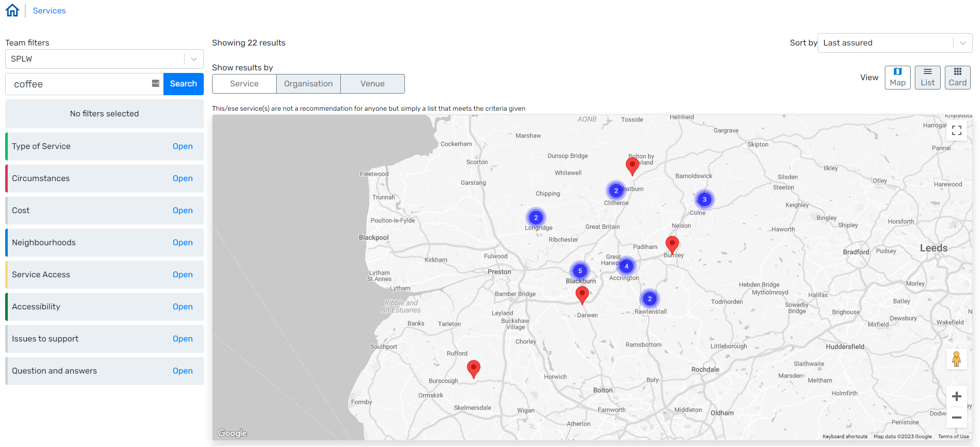Click the blue Search button
Screen dimensions: 980x447
[183, 84]
